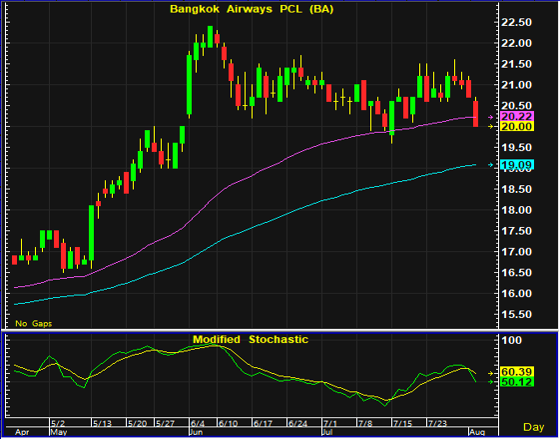Click the 5/13 date marker on time axis
560x439 pixels.
point(102,424)
